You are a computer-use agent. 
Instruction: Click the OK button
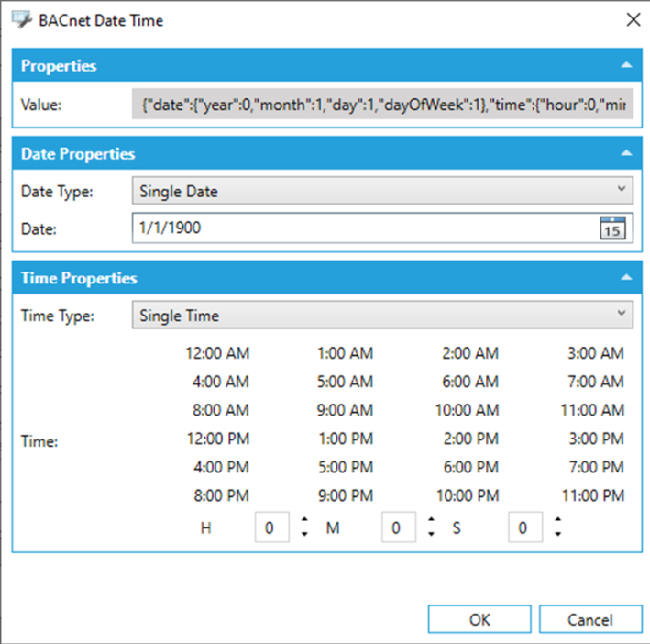click(x=479, y=619)
